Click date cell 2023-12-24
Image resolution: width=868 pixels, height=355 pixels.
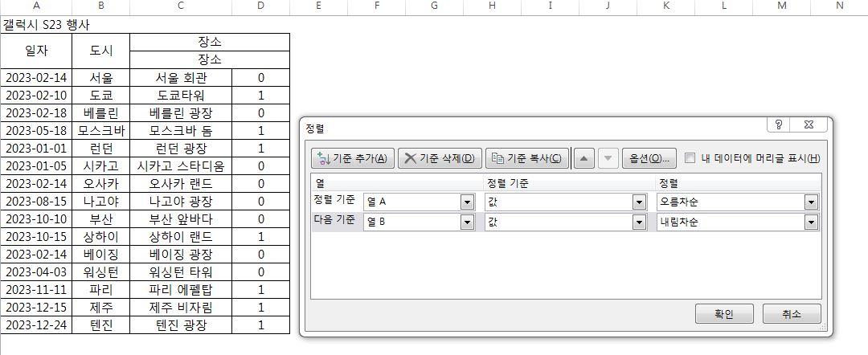point(36,325)
